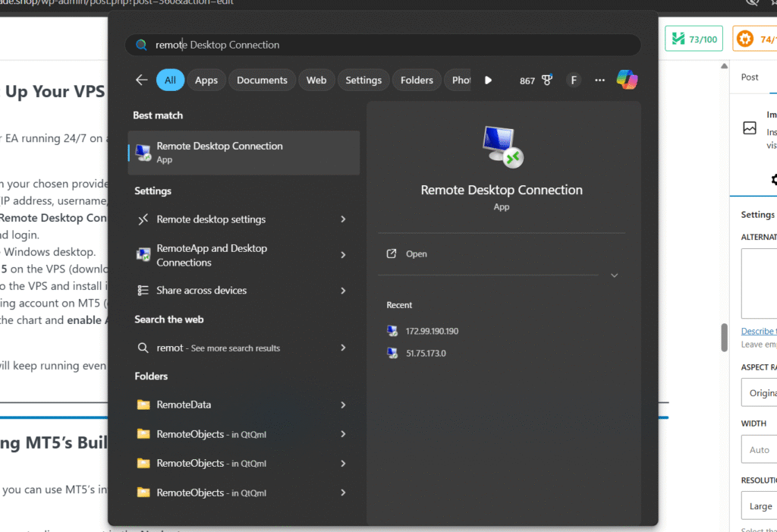Screen dimensions: 777x532
Task: Click the search text field with remote
Action: [x=383, y=45]
